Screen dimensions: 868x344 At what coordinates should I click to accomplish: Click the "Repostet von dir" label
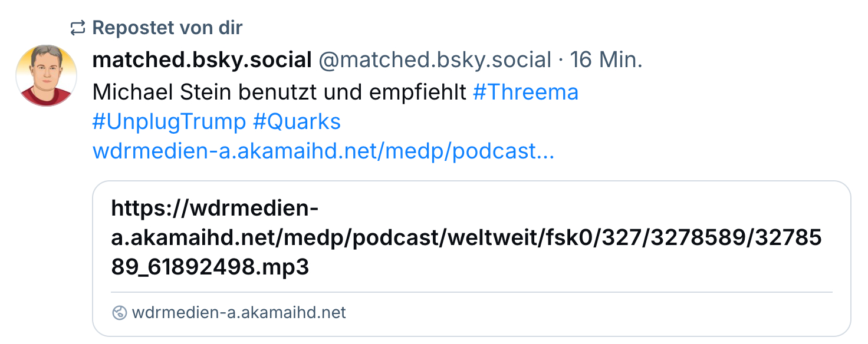click(x=167, y=28)
